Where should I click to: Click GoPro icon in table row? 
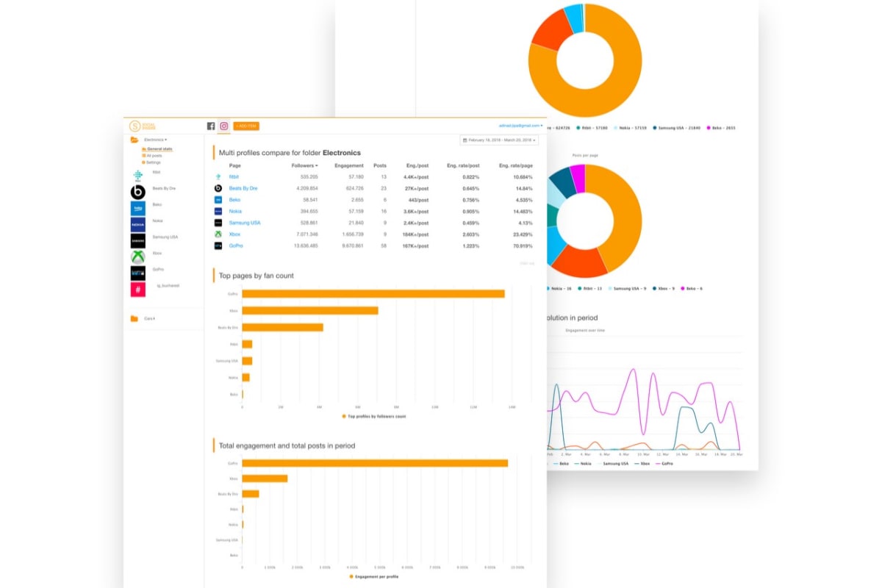pos(218,245)
